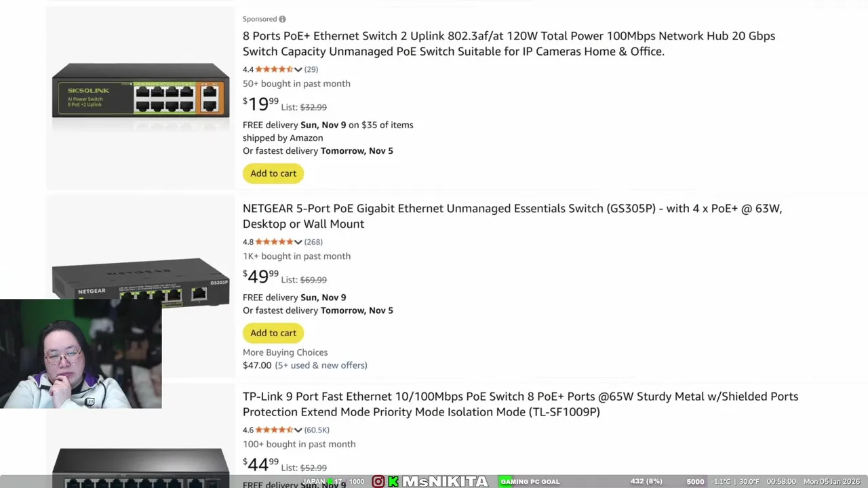Click the SICSOLINK switch star rating

(x=274, y=69)
